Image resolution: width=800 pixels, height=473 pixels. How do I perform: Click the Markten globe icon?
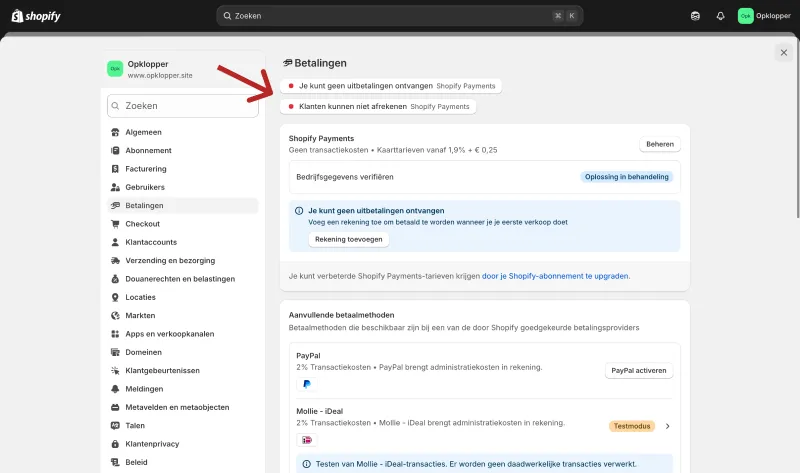115,316
